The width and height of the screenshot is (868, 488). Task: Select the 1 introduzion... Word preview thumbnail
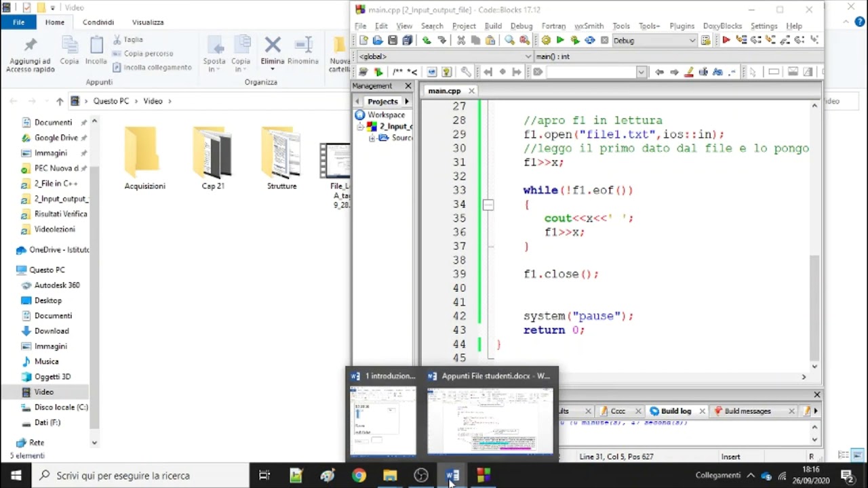[x=382, y=413]
